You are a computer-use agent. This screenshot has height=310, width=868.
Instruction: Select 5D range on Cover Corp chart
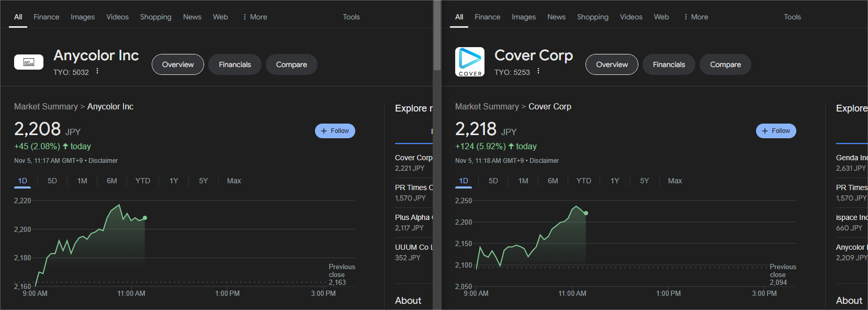tap(493, 181)
